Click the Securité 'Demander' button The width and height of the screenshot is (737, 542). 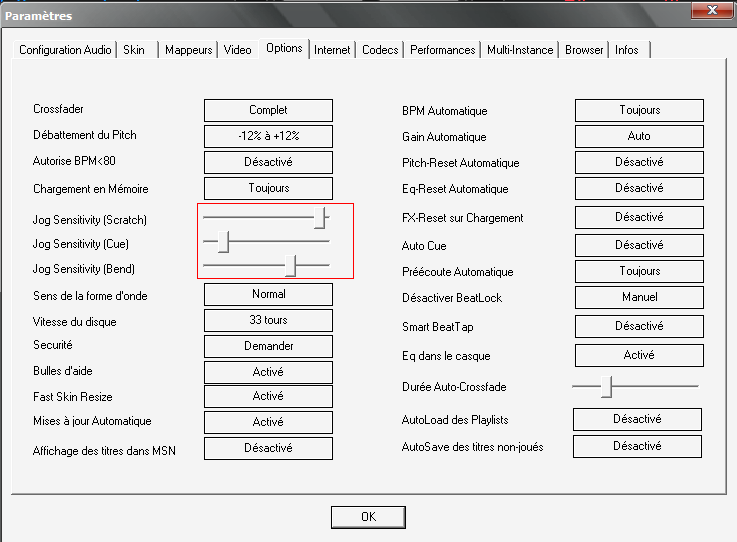(x=268, y=346)
